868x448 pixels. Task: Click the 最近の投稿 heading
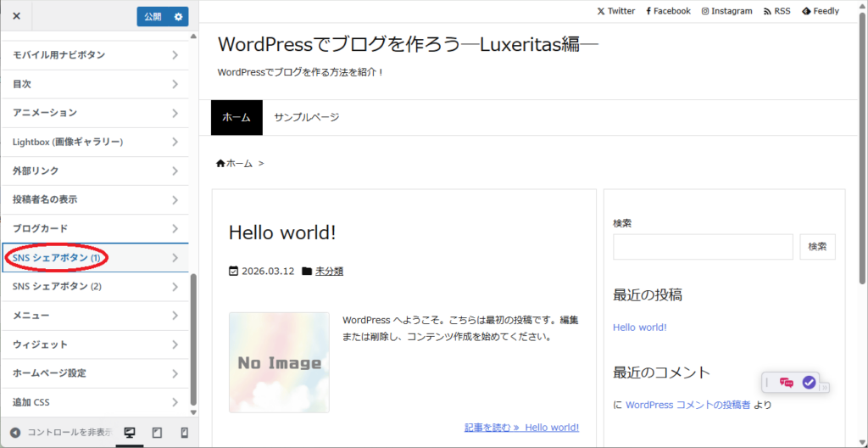[x=647, y=295]
